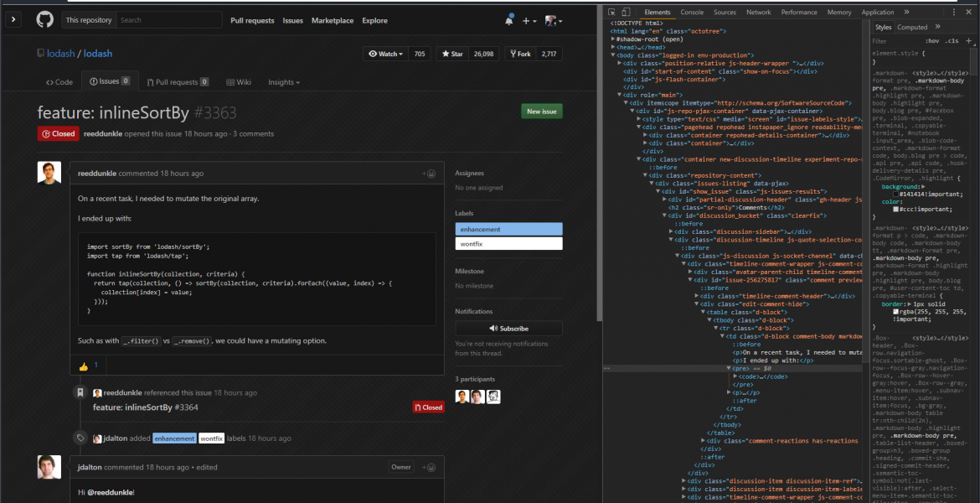Add reaction smiley on reeddunkle's comment

(429, 174)
